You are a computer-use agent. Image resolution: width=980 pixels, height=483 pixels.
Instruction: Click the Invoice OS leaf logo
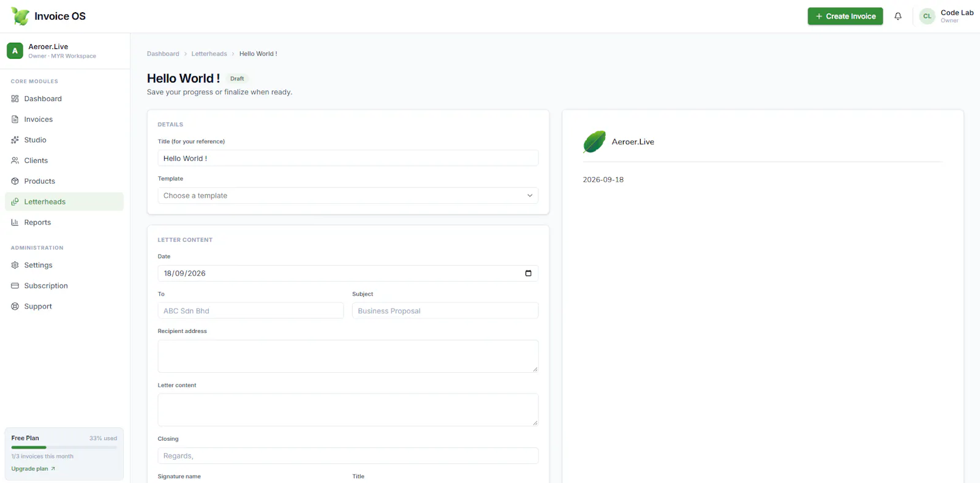coord(20,16)
